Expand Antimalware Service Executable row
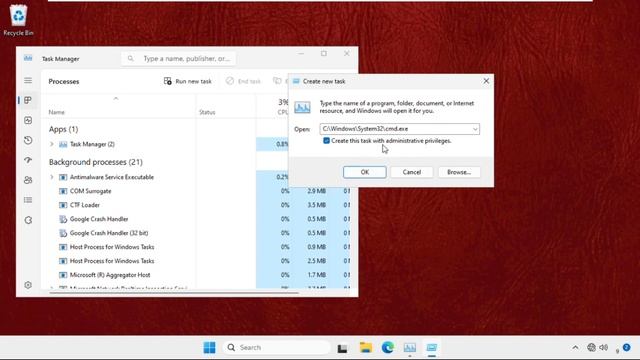Viewport: 640px width, 360px height. pyautogui.click(x=52, y=177)
